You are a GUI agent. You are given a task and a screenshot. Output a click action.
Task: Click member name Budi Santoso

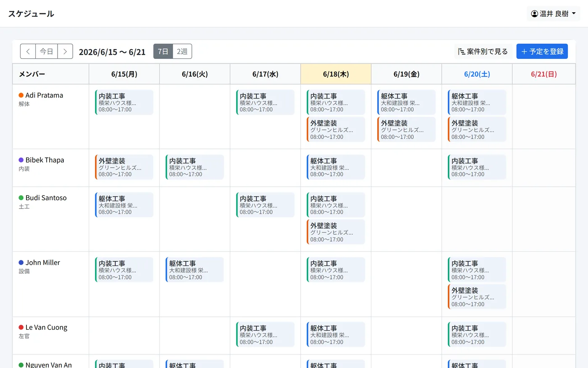pyautogui.click(x=46, y=198)
